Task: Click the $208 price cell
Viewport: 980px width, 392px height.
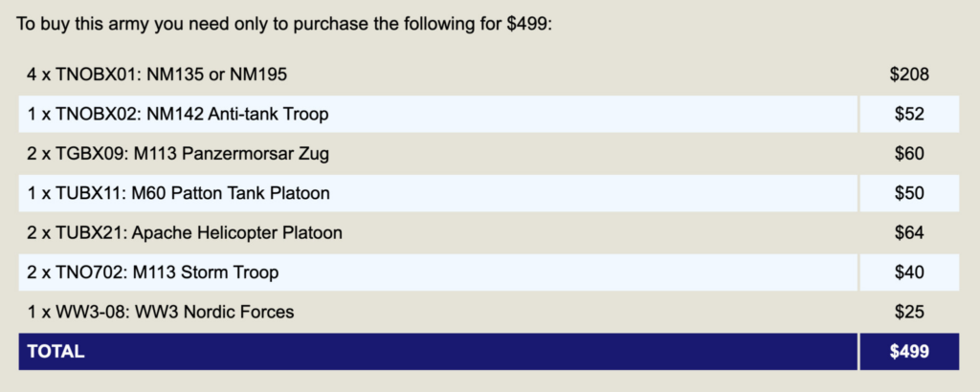Action: point(909,75)
